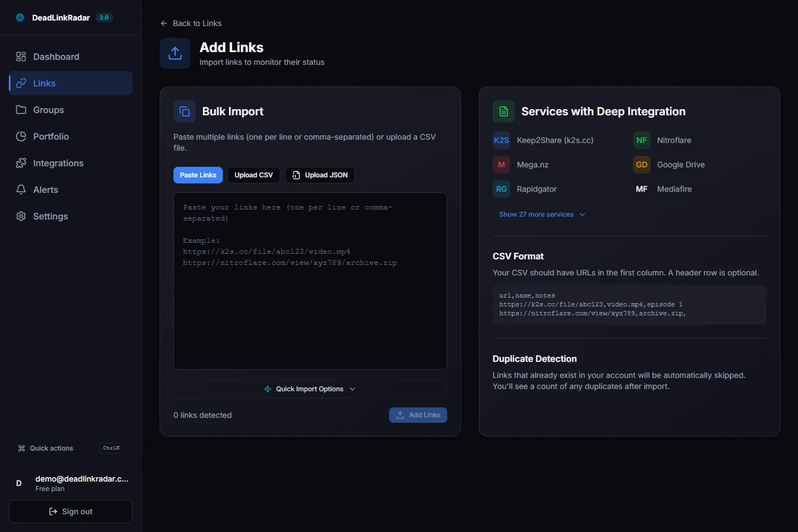Expand the Quick Import Options section
The image size is (798, 532).
[310, 389]
